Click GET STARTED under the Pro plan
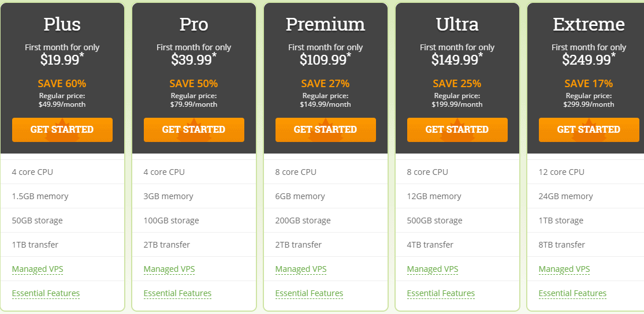The width and height of the screenshot is (644, 314). coord(194,130)
